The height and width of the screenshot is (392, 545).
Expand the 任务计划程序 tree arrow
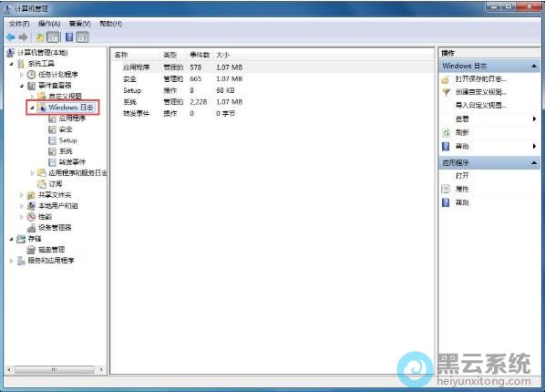coord(22,75)
